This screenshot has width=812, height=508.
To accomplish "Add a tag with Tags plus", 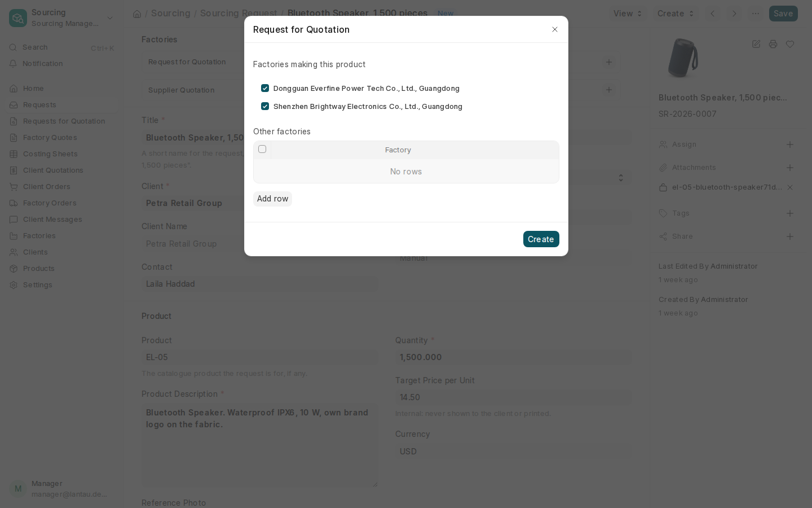I will coord(790,213).
